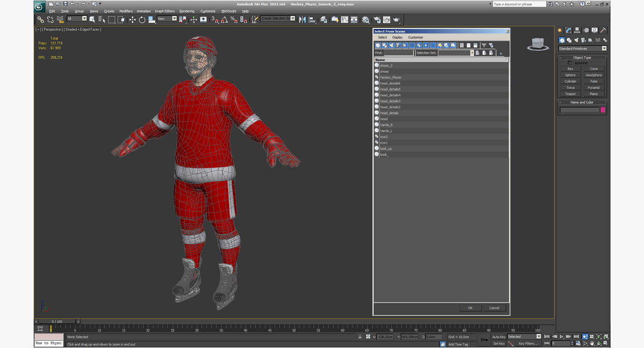
Task: Open the Hierarchy command panel tab
Action: coord(577,30)
